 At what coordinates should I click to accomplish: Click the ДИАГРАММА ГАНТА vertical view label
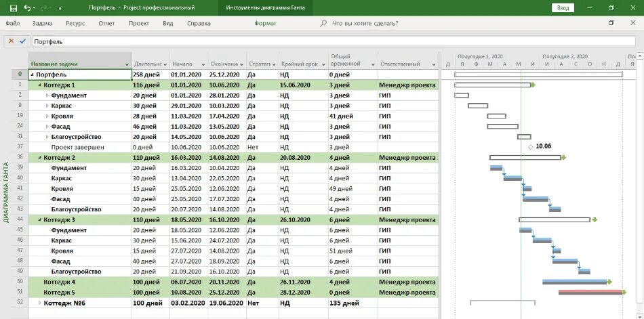click(5, 192)
